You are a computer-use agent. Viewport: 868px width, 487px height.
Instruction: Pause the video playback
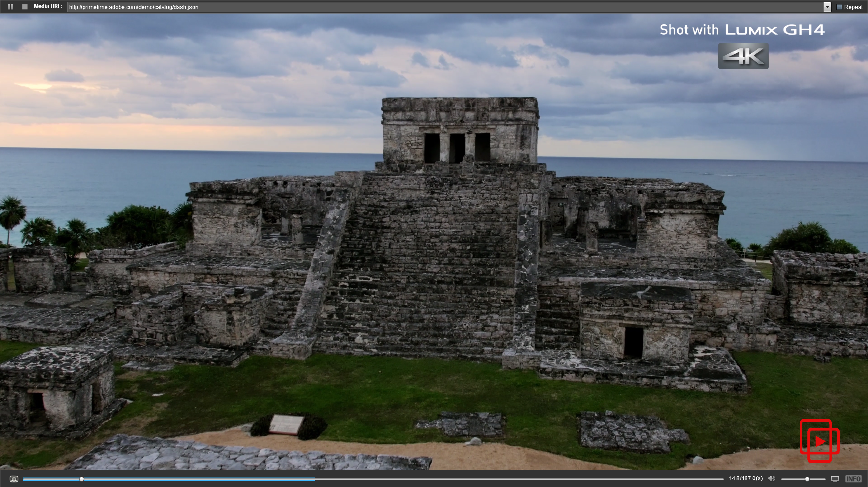[10, 7]
